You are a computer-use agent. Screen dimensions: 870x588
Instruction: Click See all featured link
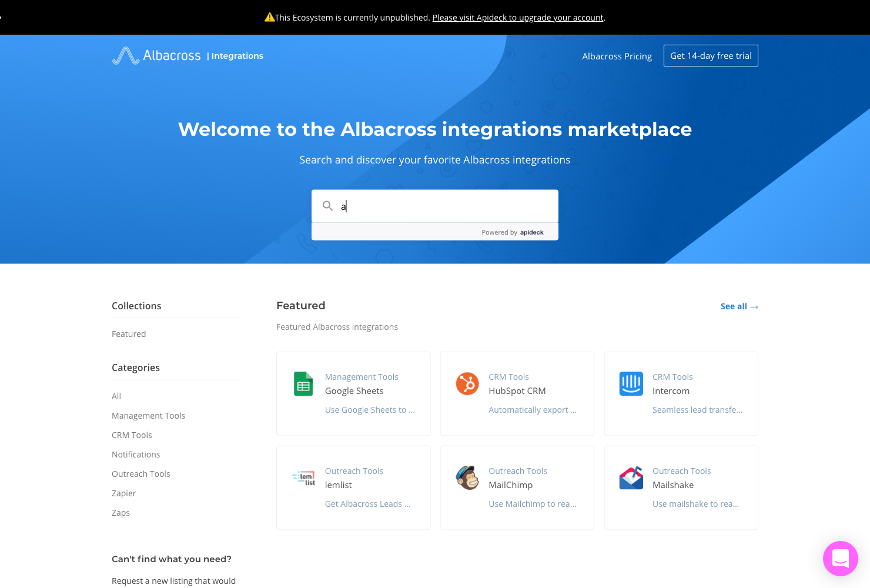point(739,306)
